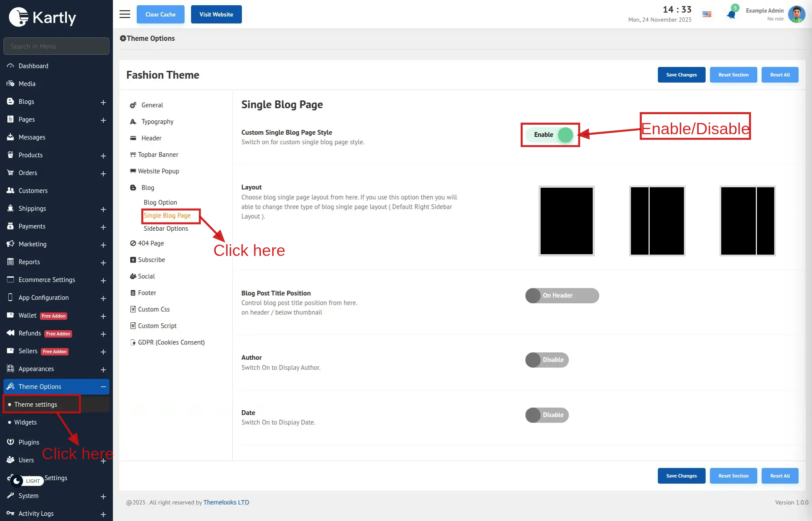This screenshot has width=812, height=521.
Task: Switch the Blog Post Title Position toggle
Action: [x=562, y=295]
